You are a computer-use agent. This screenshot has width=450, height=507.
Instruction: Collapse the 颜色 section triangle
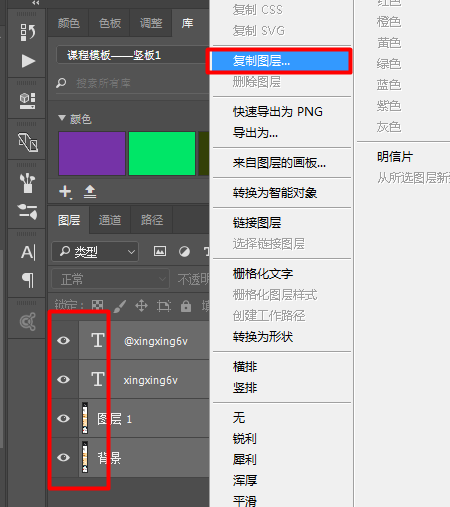(62, 118)
